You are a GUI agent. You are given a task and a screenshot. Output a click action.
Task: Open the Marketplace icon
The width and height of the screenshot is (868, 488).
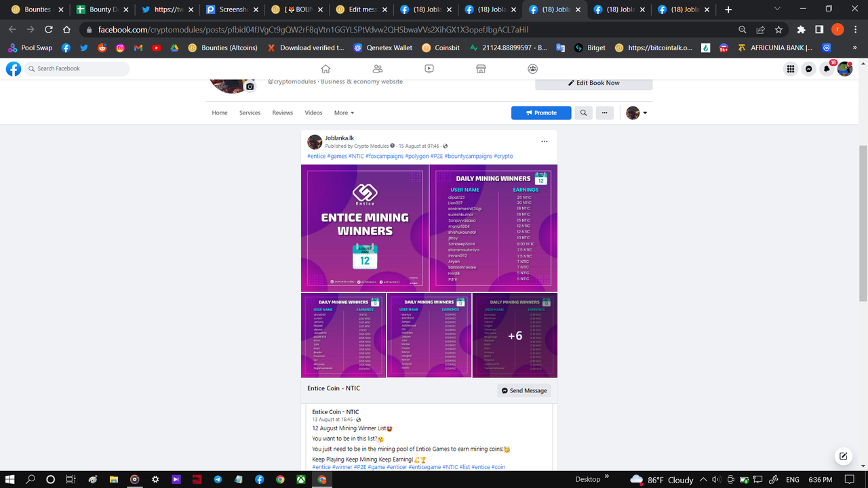pyautogui.click(x=481, y=68)
